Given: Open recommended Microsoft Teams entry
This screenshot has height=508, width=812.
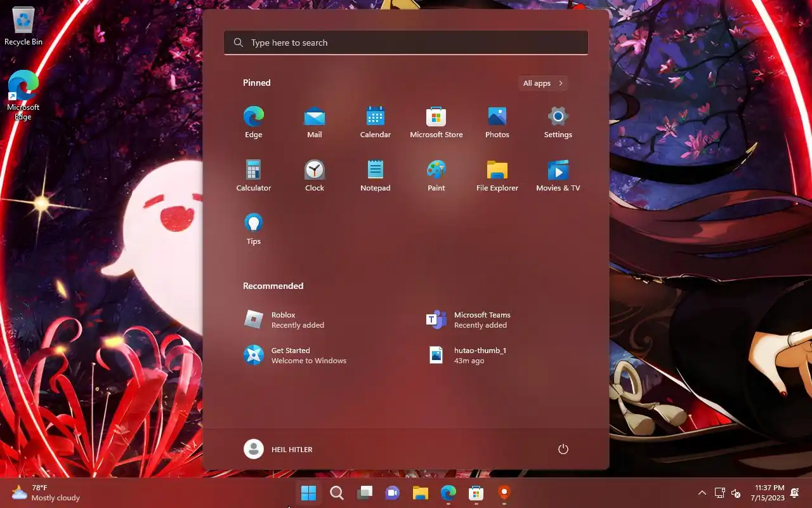Looking at the screenshot, I should click(x=497, y=320).
